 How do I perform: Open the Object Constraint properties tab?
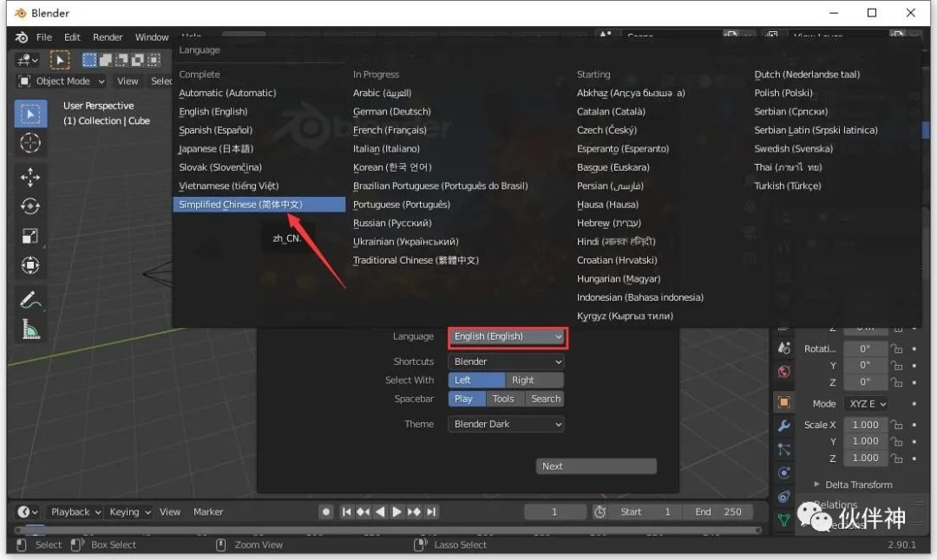tap(784, 497)
